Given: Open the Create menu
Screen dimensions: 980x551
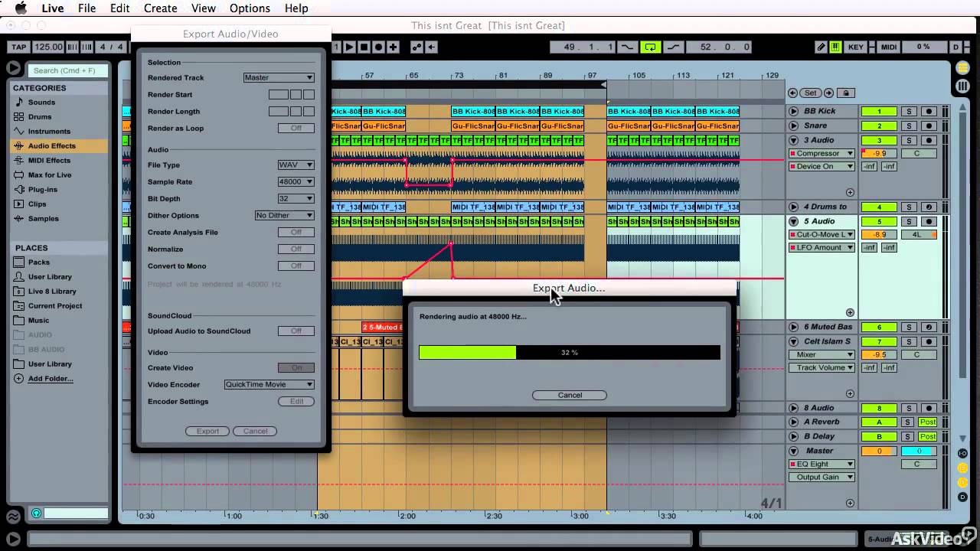Looking at the screenshot, I should (x=161, y=8).
